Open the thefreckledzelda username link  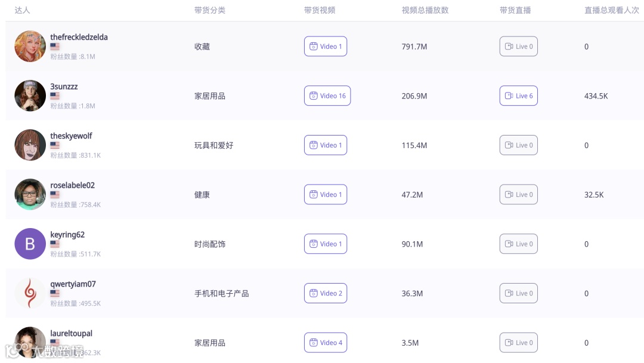tap(79, 37)
